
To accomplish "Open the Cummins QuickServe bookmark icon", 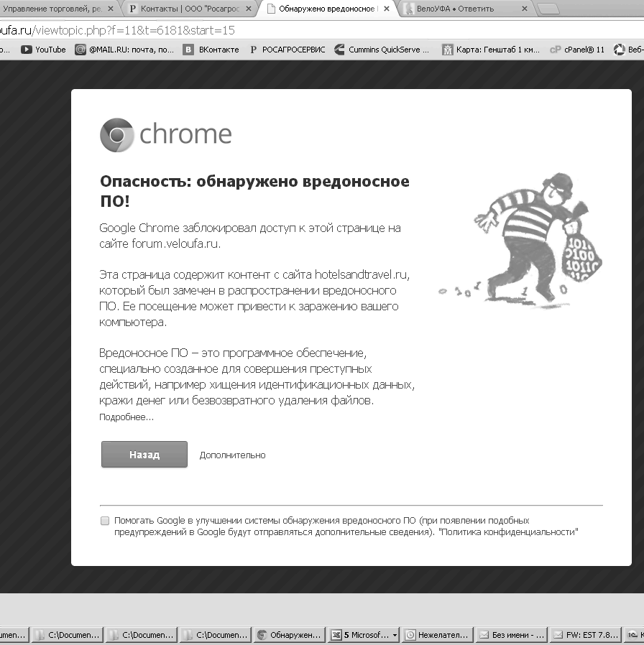I will (339, 50).
